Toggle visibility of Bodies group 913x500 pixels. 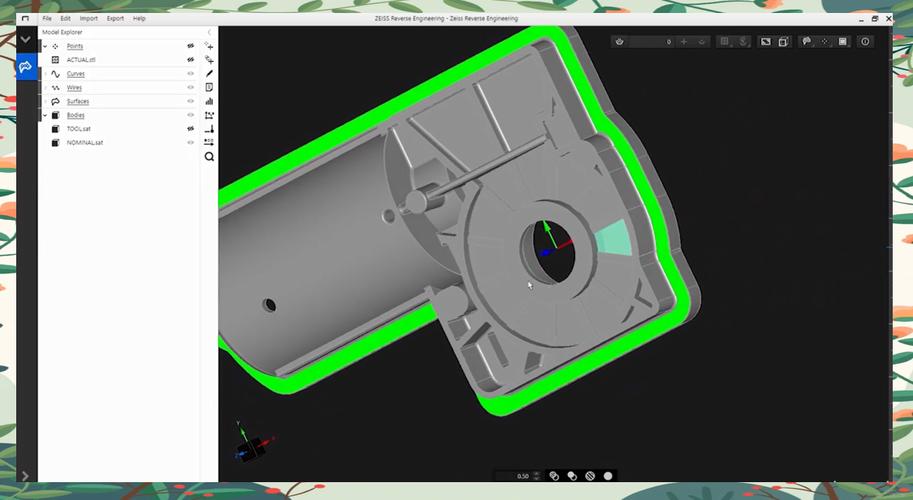[190, 115]
